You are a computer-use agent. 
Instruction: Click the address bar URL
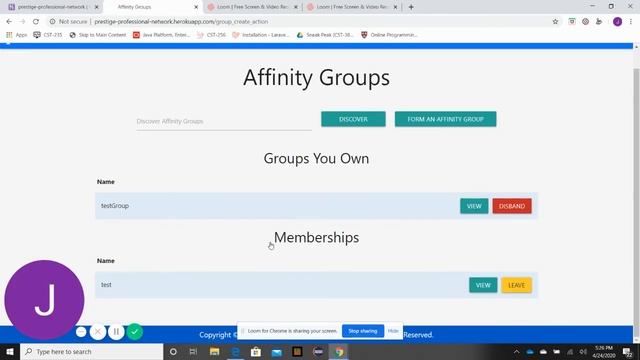[181, 22]
